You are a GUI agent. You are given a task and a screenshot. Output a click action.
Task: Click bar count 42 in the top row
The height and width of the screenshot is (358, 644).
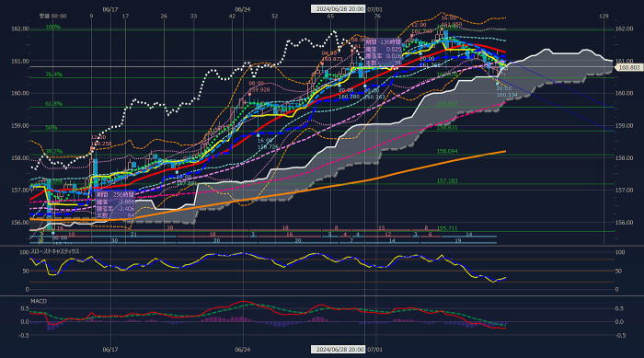pyautogui.click(x=233, y=16)
